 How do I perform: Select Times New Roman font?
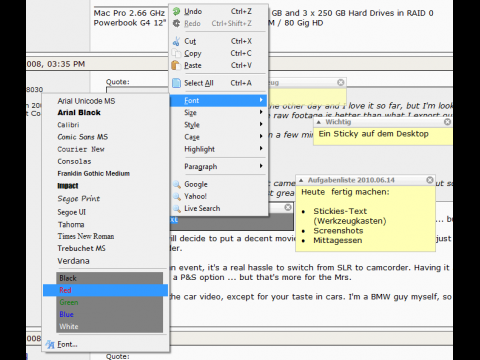pyautogui.click(x=105, y=236)
